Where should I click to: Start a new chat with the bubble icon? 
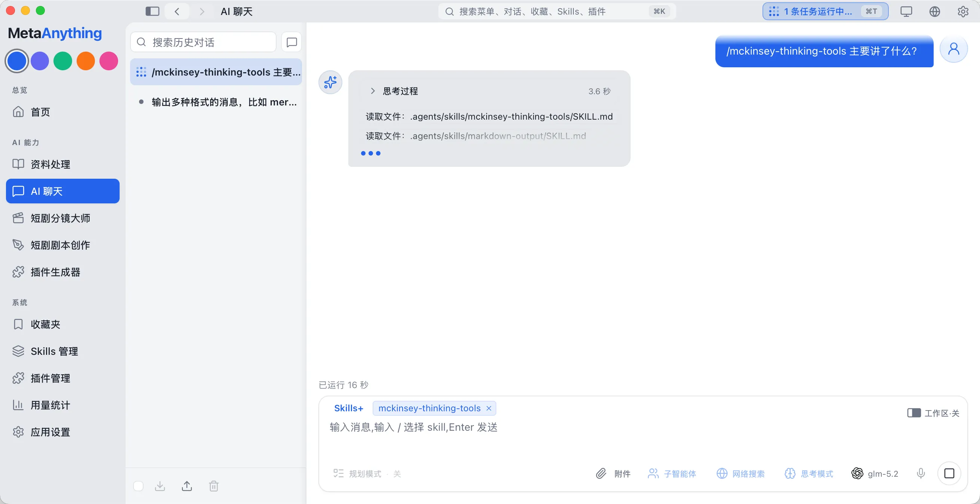coord(292,42)
